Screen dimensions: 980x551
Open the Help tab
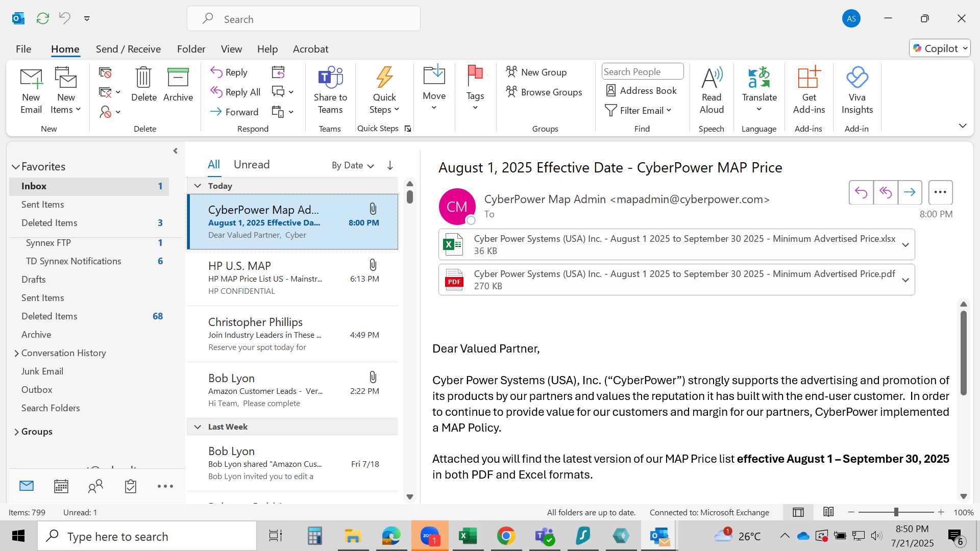pyautogui.click(x=267, y=49)
